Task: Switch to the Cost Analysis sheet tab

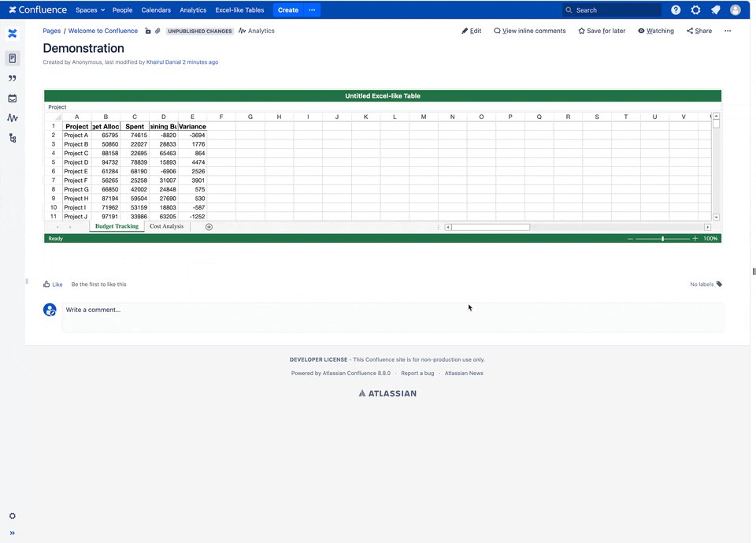Action: click(x=166, y=226)
